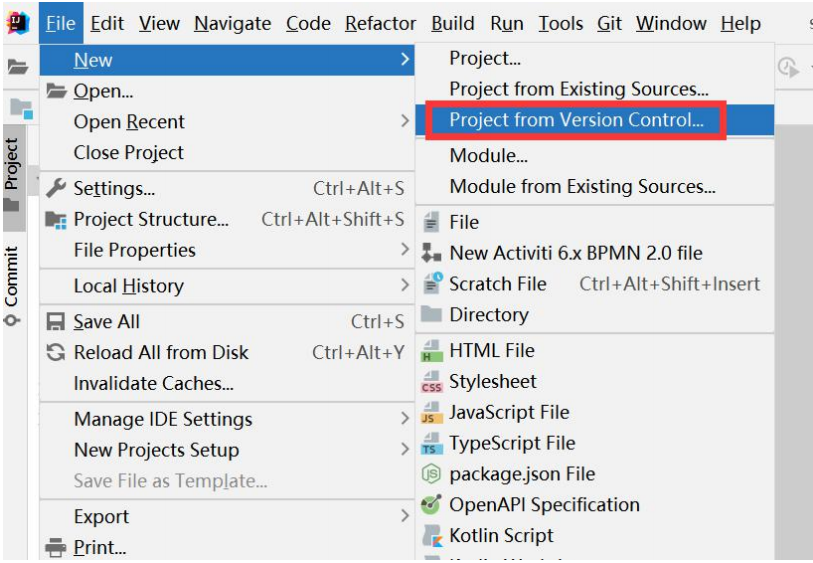Click the Settings wrench icon
The width and height of the screenshot is (813, 563).
click(x=56, y=188)
